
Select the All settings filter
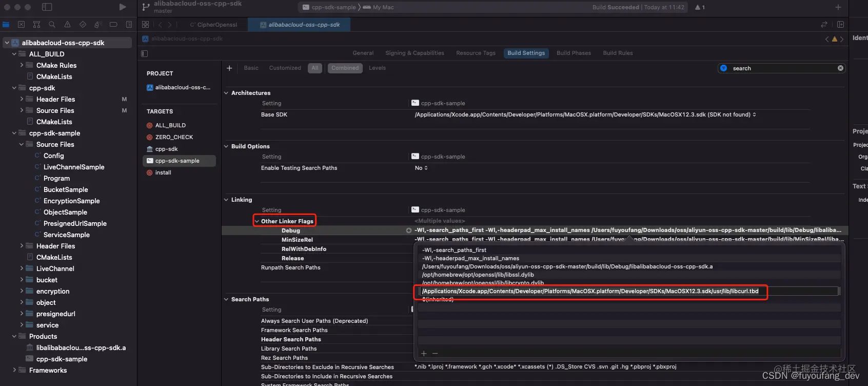[x=315, y=68]
